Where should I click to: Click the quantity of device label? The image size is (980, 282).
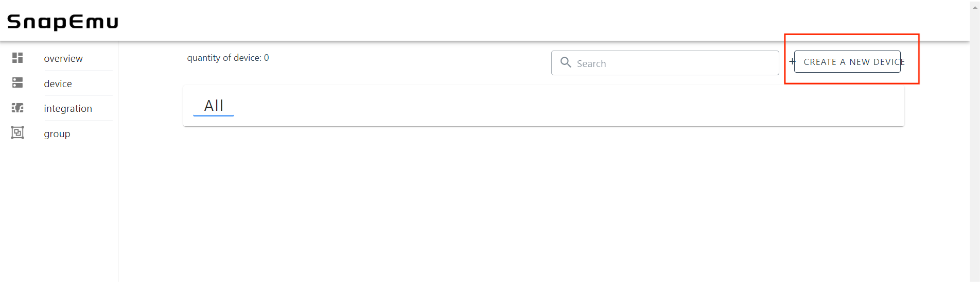point(228,58)
